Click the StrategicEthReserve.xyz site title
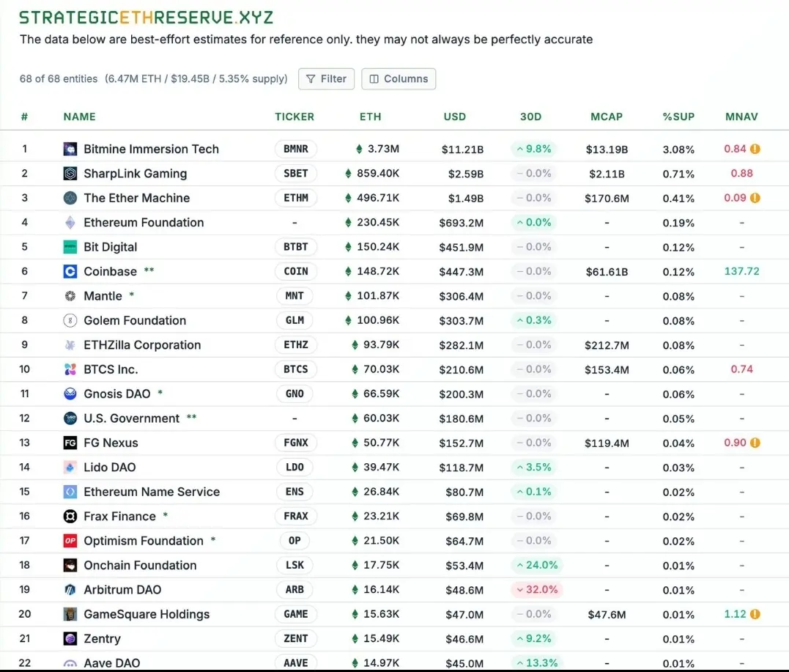Screen dimensions: 789x672 147,18
